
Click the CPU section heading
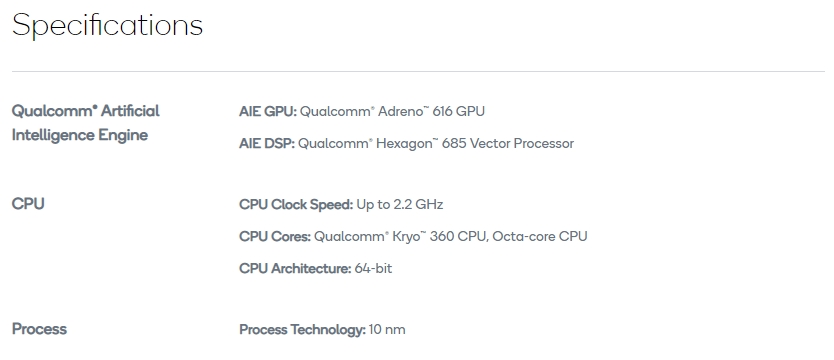[28, 204]
